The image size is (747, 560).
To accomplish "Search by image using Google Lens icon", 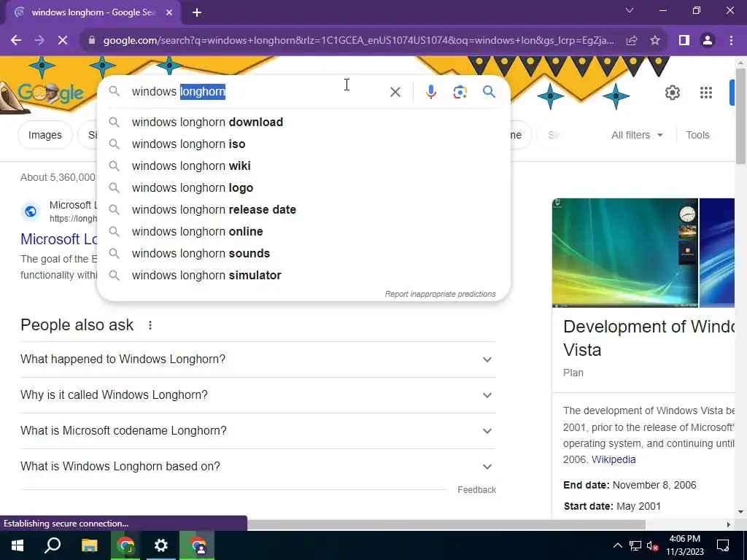I will click(460, 92).
